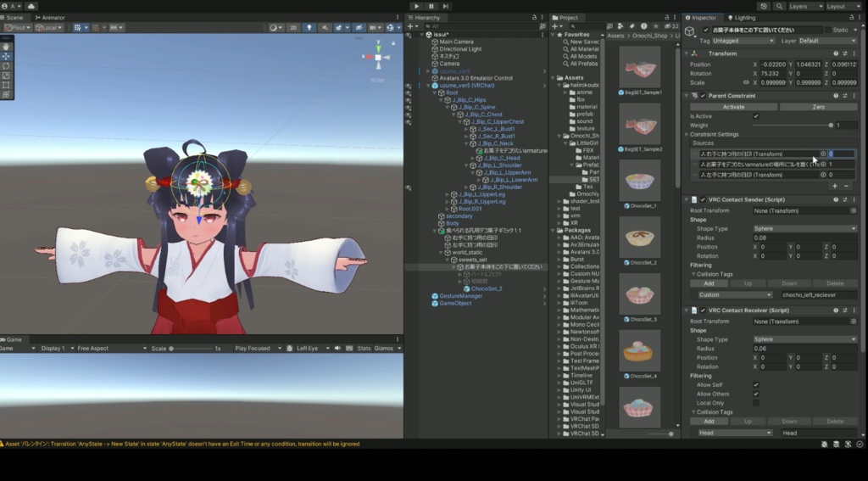The height and width of the screenshot is (481, 868).
Task: Toggle VRC Contact Sender enabled checkbox
Action: [703, 199]
